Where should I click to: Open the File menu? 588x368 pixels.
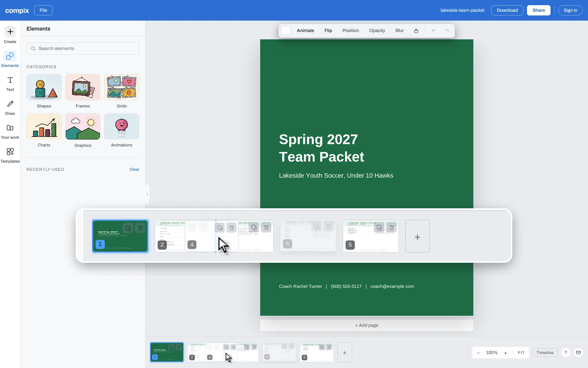click(x=43, y=10)
